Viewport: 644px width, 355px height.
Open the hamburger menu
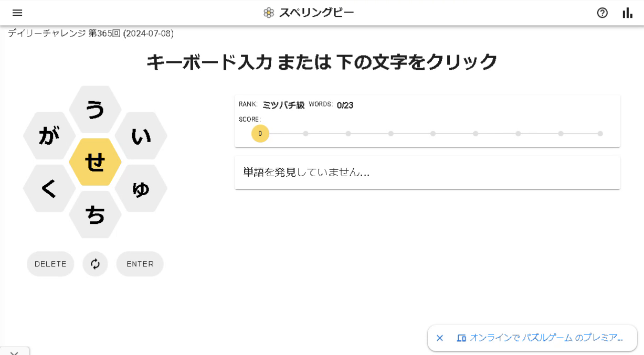(17, 13)
